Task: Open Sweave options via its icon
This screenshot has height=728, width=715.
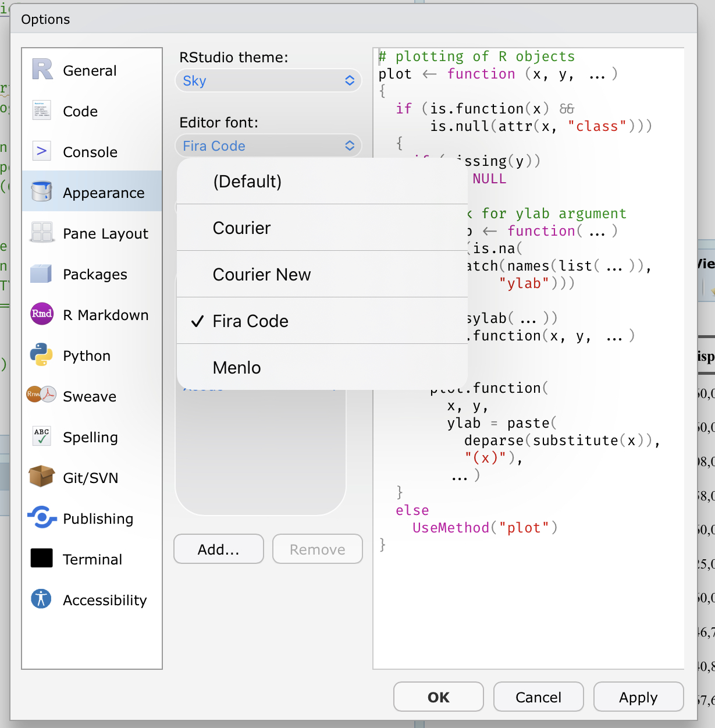Action: 41,396
